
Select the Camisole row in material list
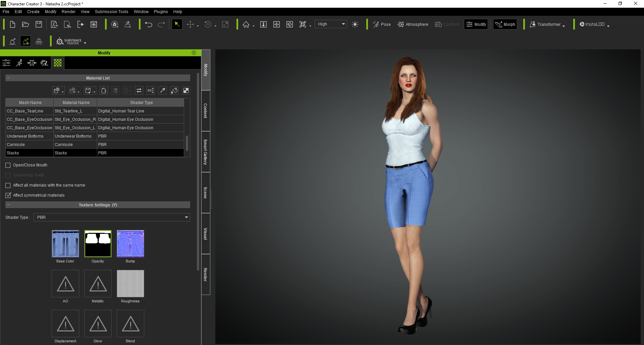point(95,144)
